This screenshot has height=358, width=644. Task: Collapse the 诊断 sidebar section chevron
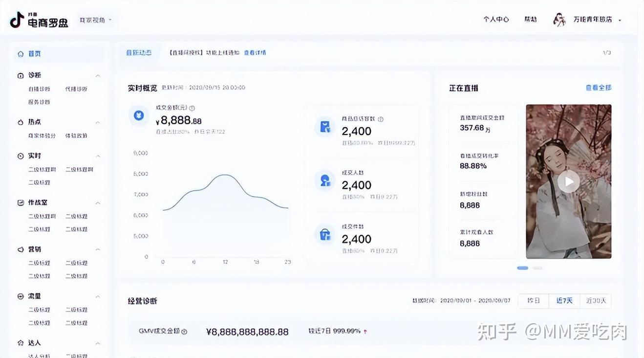pos(98,75)
